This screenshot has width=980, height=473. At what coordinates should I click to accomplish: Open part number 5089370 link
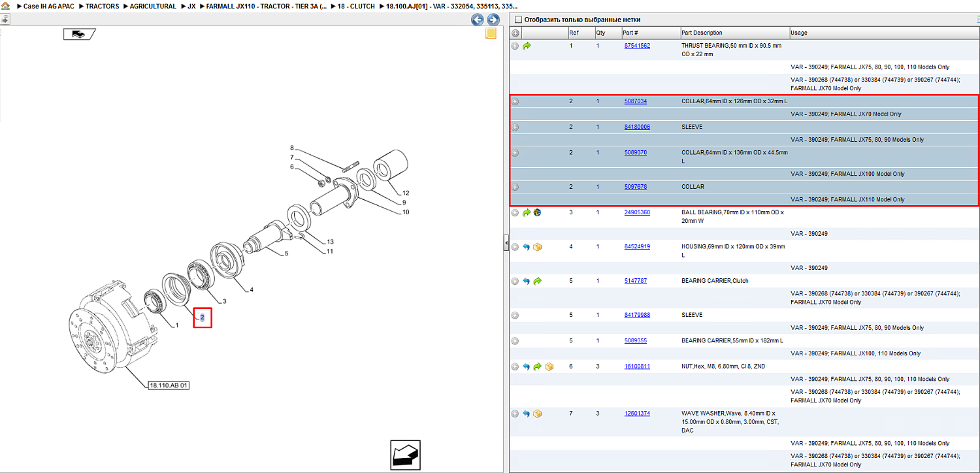coord(636,154)
